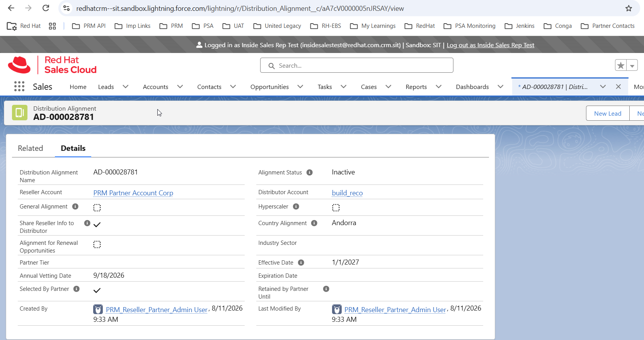Open the site information icon in address bar

tap(66, 8)
